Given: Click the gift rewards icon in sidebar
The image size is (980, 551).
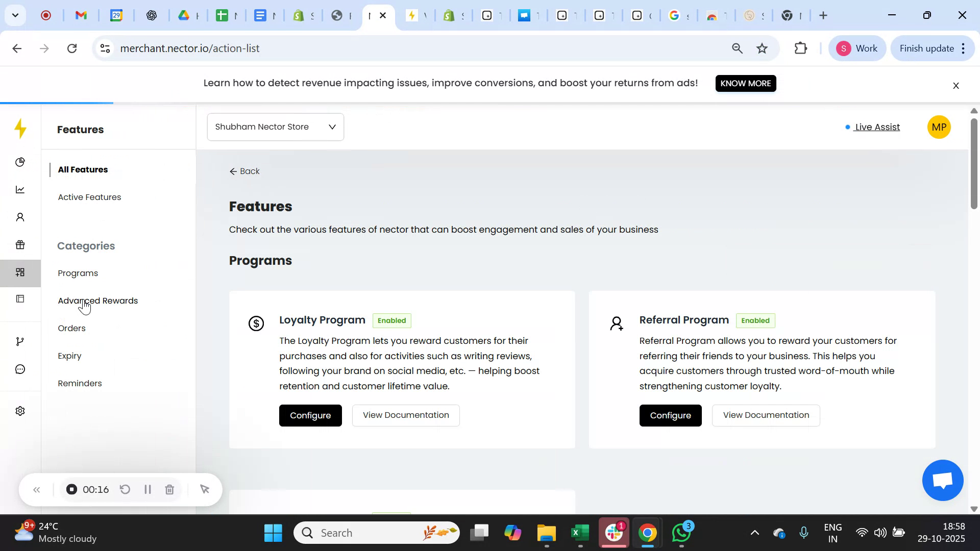Looking at the screenshot, I should tap(20, 245).
